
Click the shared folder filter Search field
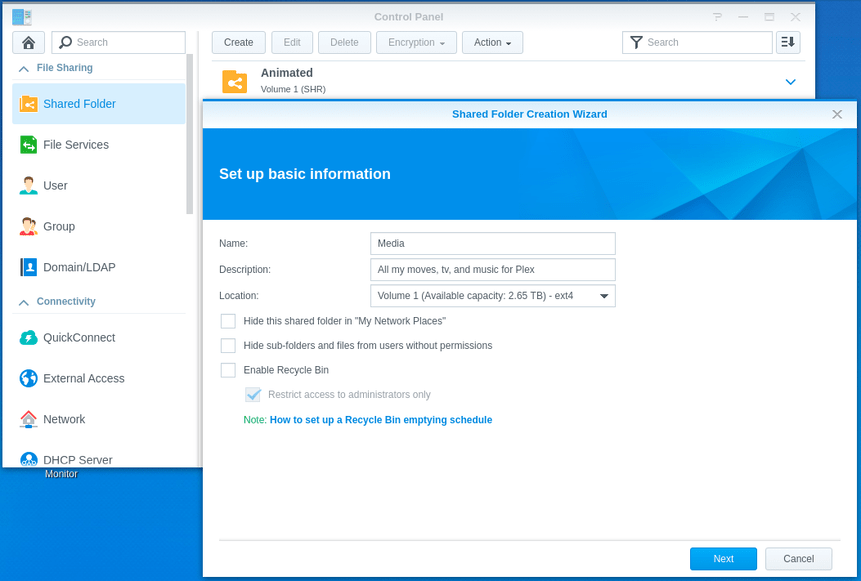[x=697, y=42]
